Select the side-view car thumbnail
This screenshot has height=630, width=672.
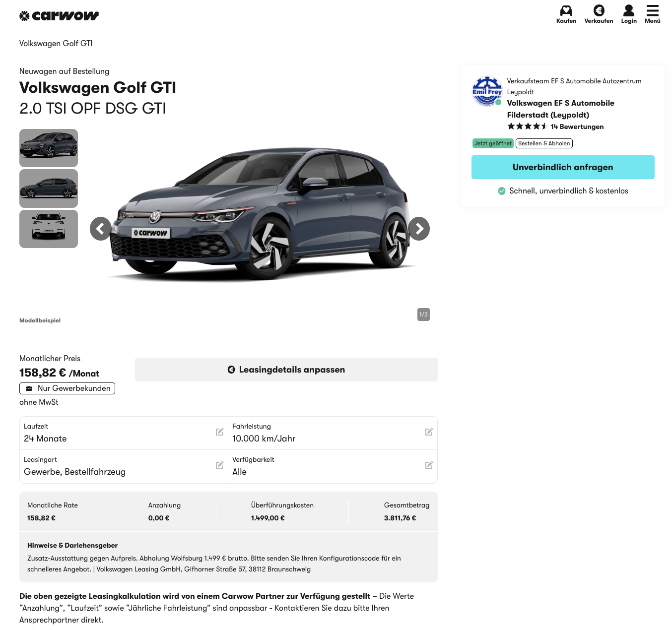(49, 189)
